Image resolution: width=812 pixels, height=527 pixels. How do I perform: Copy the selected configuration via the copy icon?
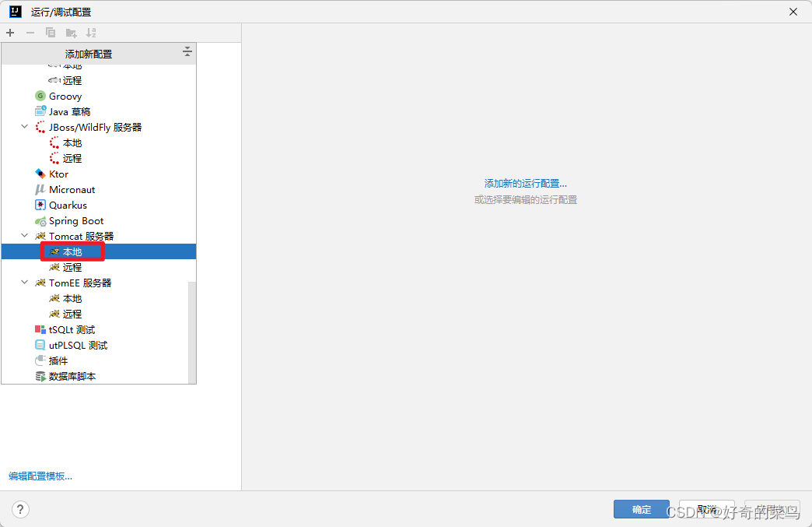coord(51,33)
